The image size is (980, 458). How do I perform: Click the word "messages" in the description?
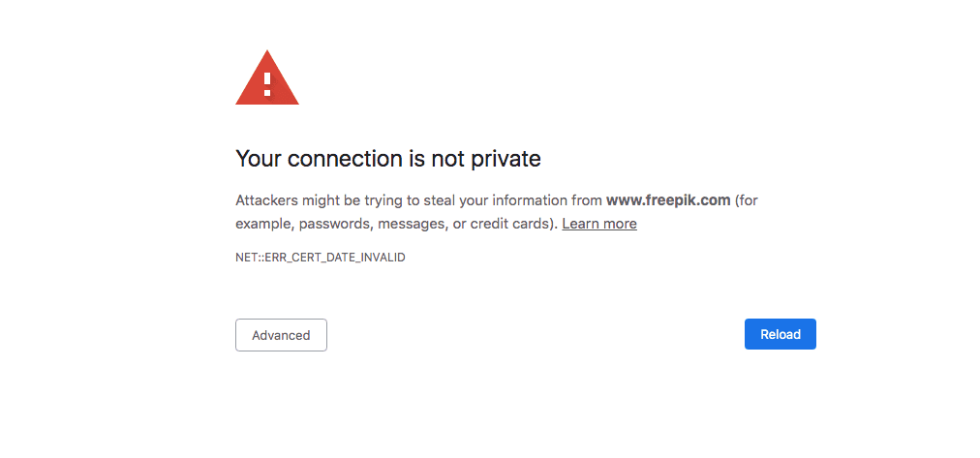[415, 224]
